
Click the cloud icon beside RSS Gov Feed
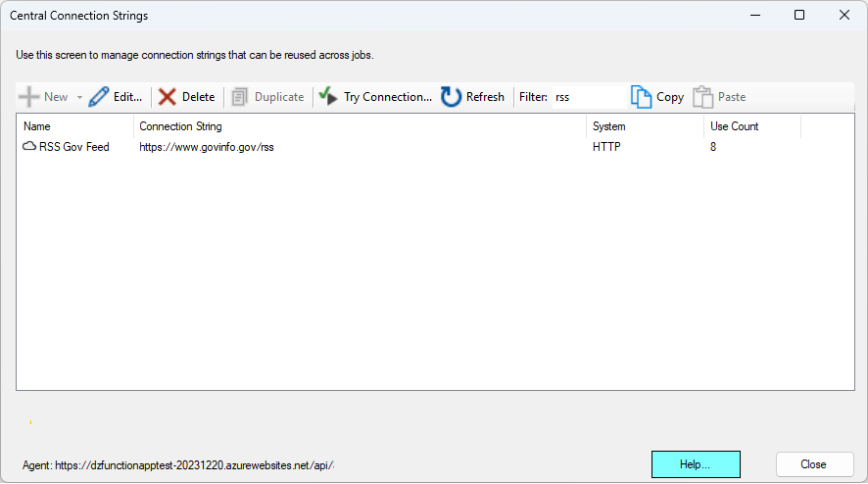(x=29, y=146)
